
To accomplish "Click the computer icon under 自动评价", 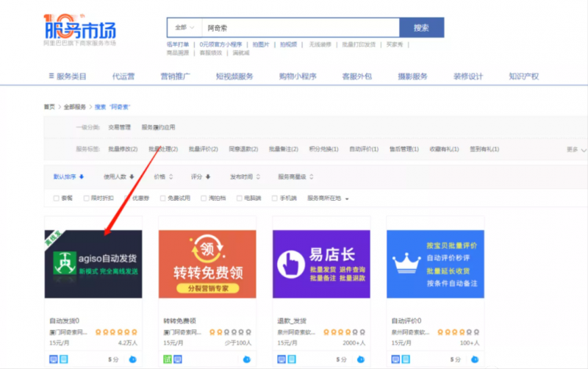I will click(x=396, y=359).
